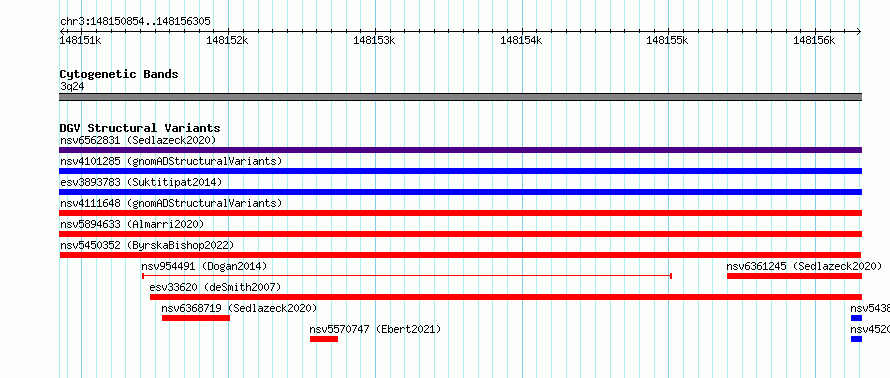Select the blue nsv4101285 variant bar
This screenshot has height=378, width=890.
point(460,171)
